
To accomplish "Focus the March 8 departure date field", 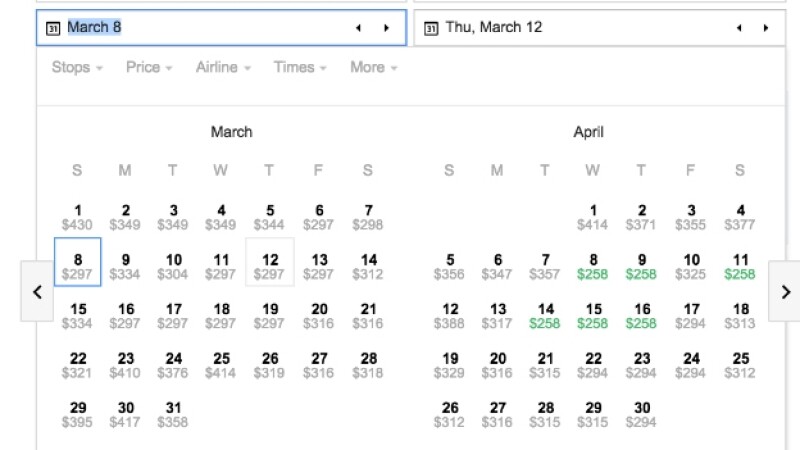I will (221, 28).
